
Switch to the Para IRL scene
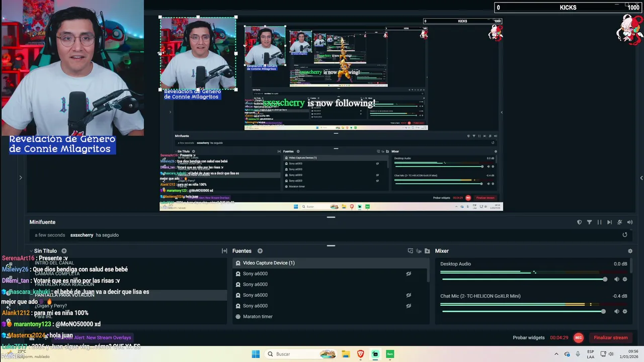tap(44, 316)
